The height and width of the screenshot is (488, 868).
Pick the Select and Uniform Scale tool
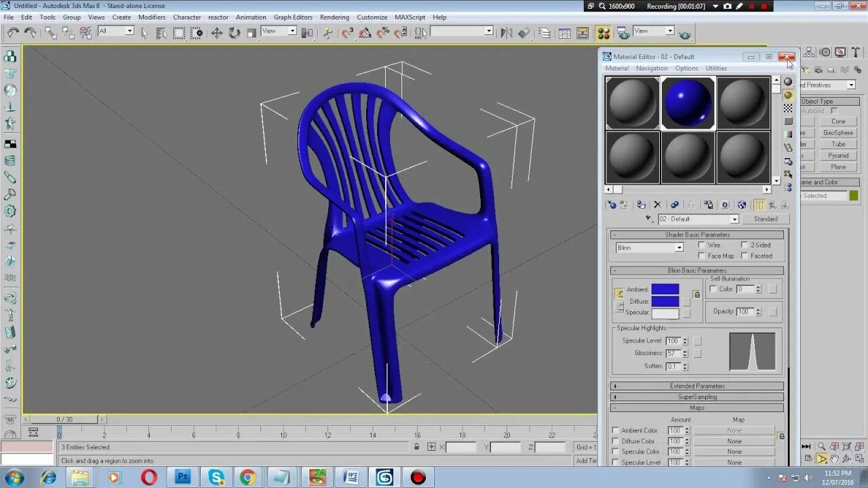[252, 32]
